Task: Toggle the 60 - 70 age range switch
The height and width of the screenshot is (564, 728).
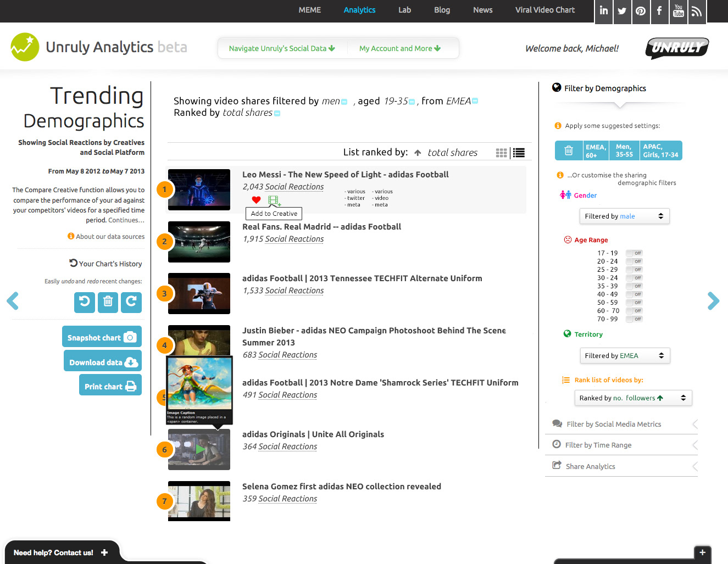Action: point(634,311)
